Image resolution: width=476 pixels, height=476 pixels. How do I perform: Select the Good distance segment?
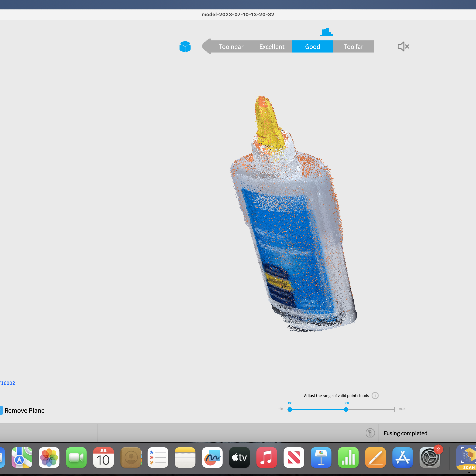(x=313, y=47)
